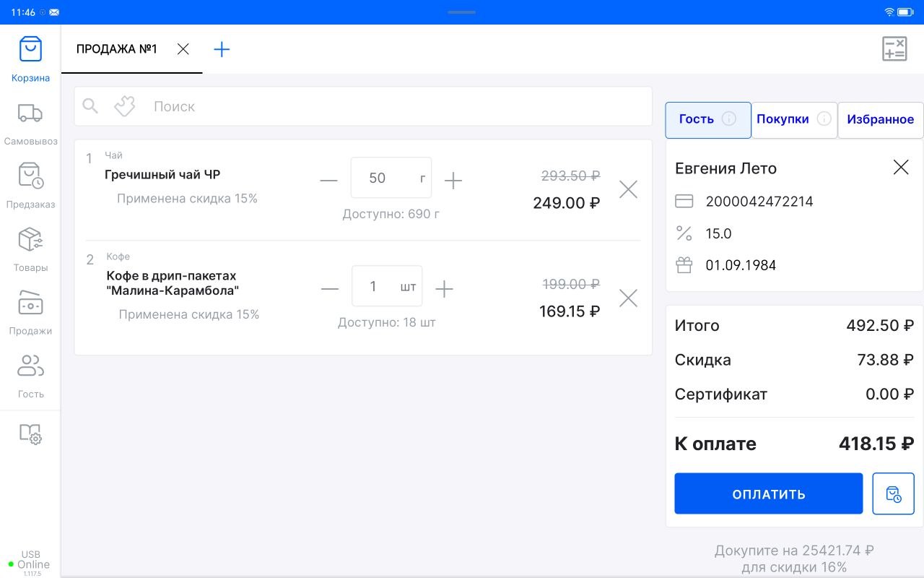The width and height of the screenshot is (924, 578).
Task: Increase quantity of Гречишный чай ЧР
Action: point(453,181)
